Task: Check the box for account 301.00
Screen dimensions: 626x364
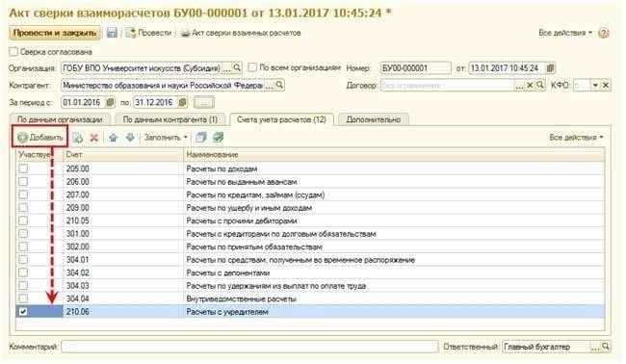Action: pos(23,233)
